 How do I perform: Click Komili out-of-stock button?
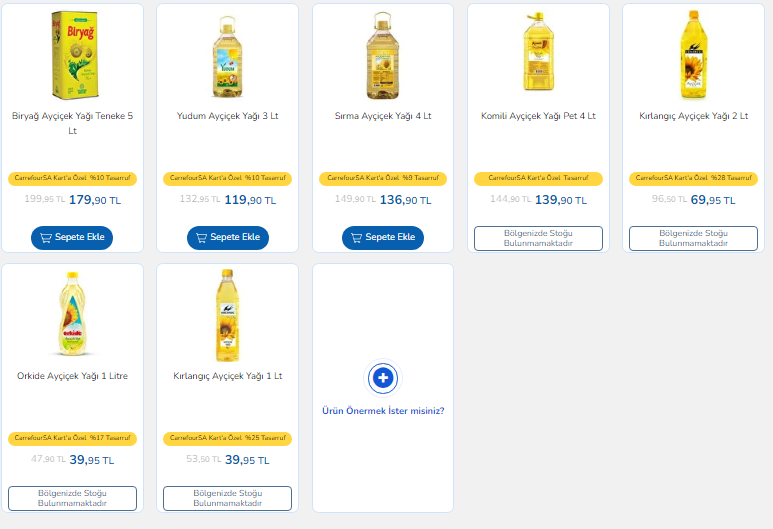pyautogui.click(x=538, y=238)
